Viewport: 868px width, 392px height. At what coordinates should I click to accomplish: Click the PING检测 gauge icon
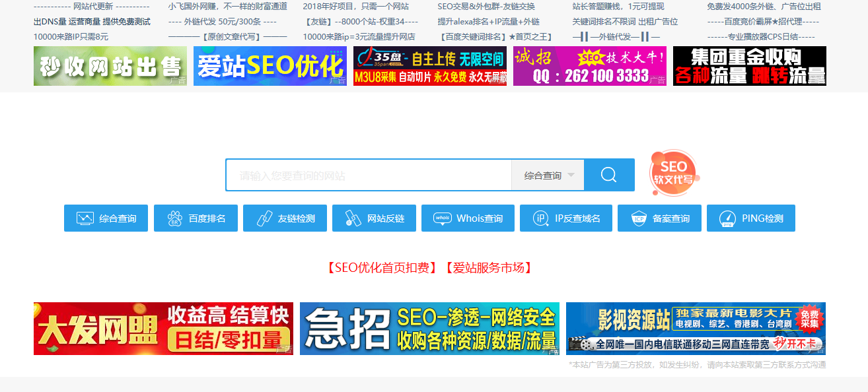(727, 218)
